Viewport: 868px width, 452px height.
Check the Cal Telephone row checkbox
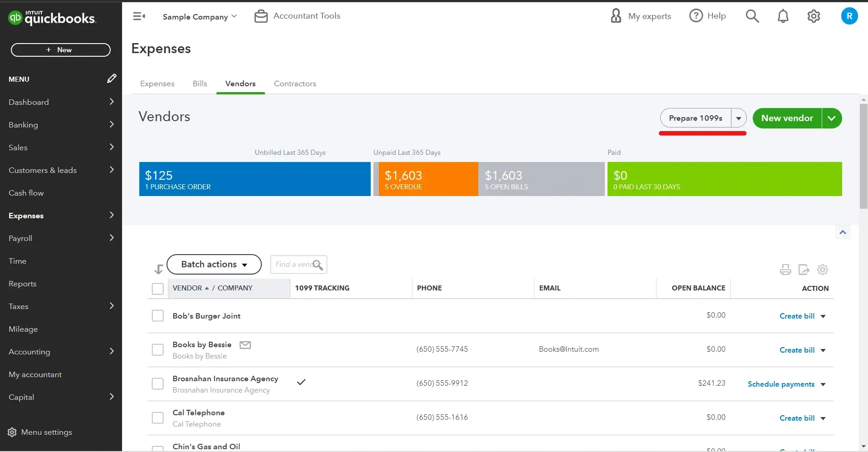point(157,418)
